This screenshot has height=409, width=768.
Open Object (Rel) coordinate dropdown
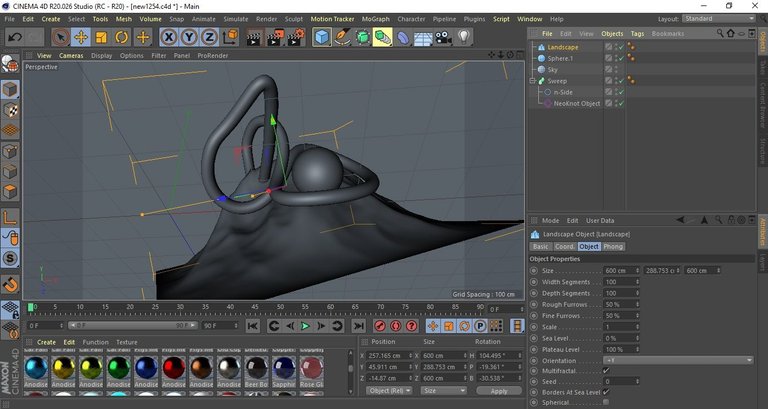coord(390,391)
